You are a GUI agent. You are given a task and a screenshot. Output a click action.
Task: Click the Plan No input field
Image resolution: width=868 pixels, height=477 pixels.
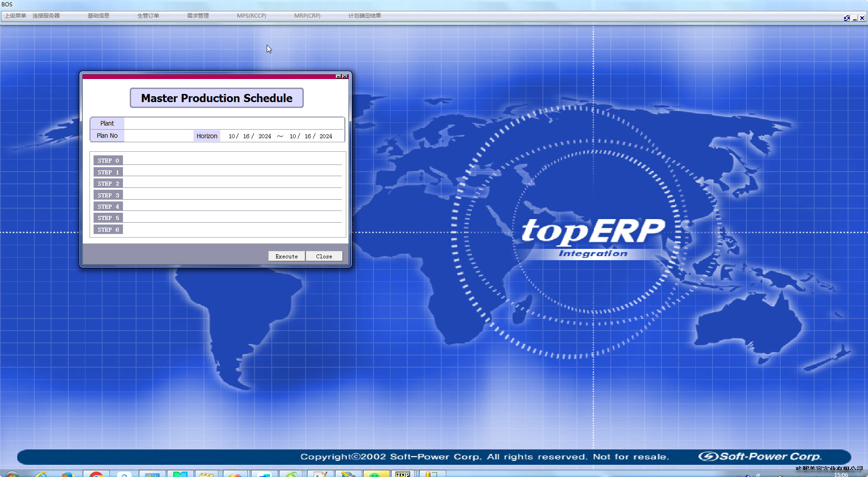pyautogui.click(x=158, y=136)
